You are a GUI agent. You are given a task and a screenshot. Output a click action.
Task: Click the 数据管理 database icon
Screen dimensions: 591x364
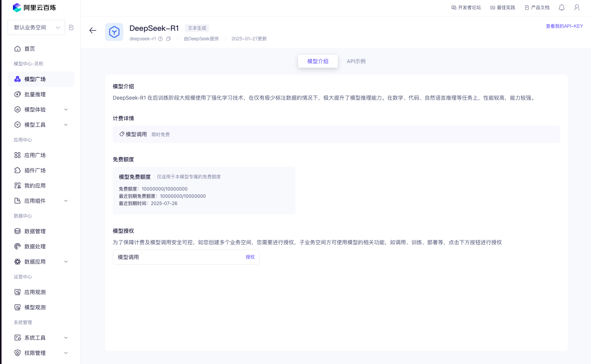[18, 231]
